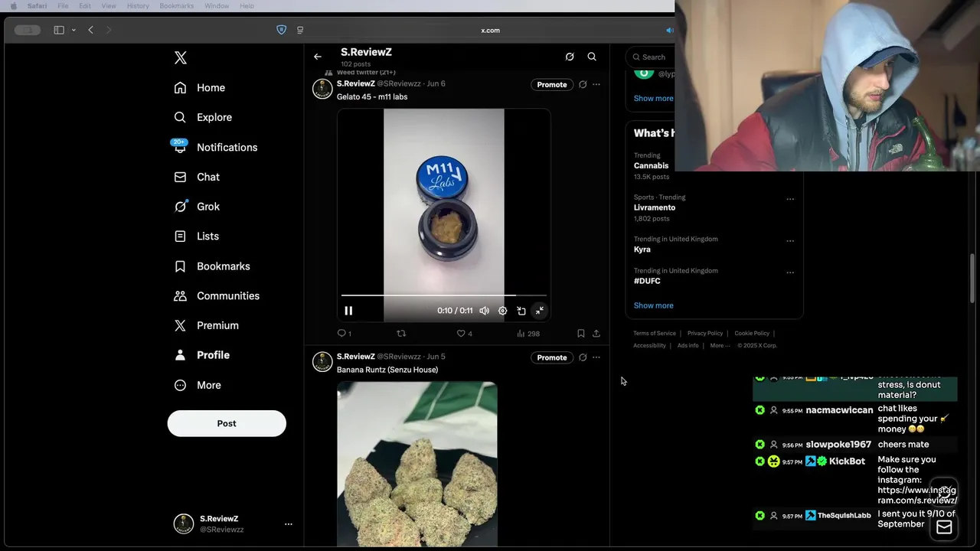Toggle Safari sidebar button

pos(59,30)
